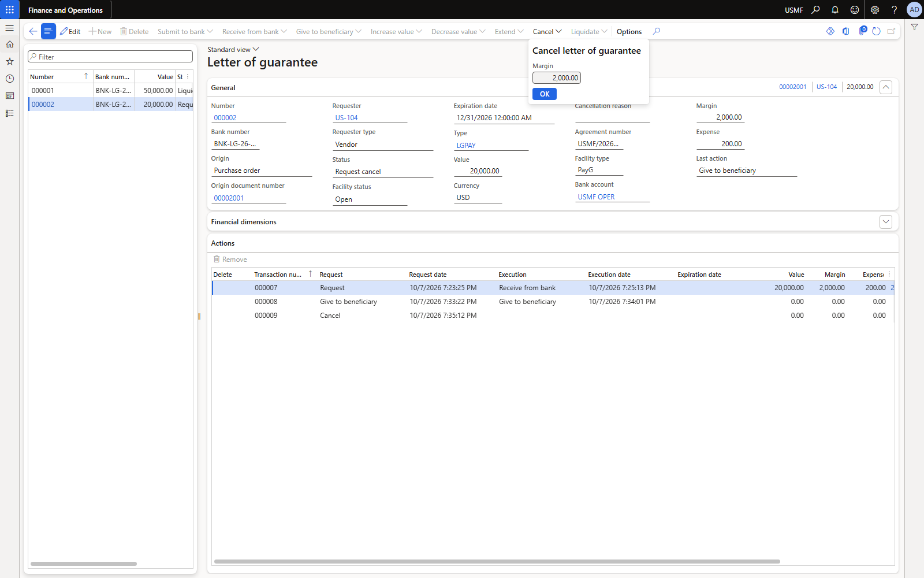Open the filter pane funnel icon at right

(915, 27)
